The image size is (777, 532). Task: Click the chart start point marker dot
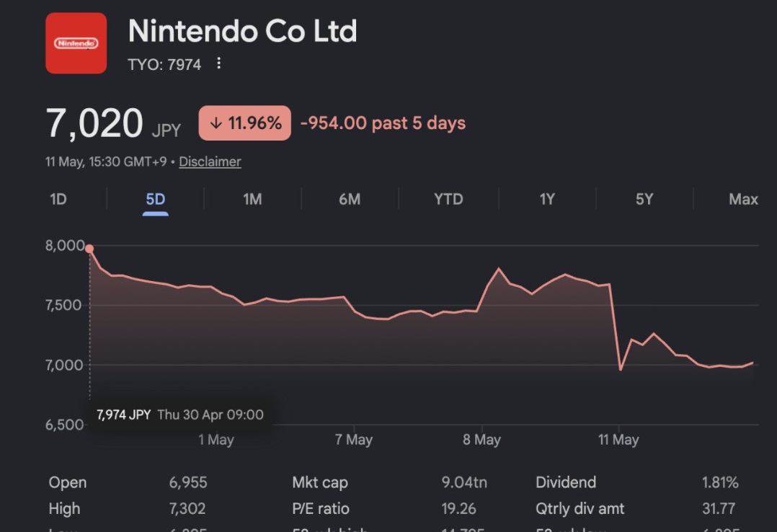point(89,249)
